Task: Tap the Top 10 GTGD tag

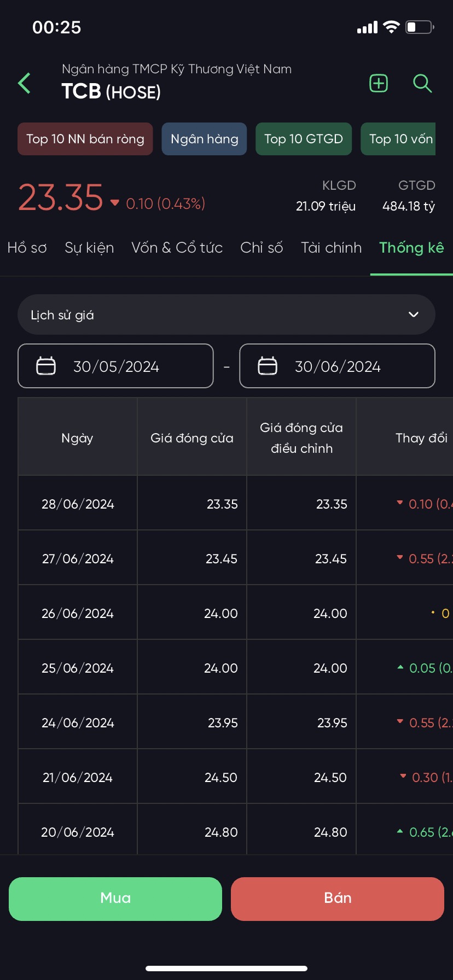Action: pos(304,139)
